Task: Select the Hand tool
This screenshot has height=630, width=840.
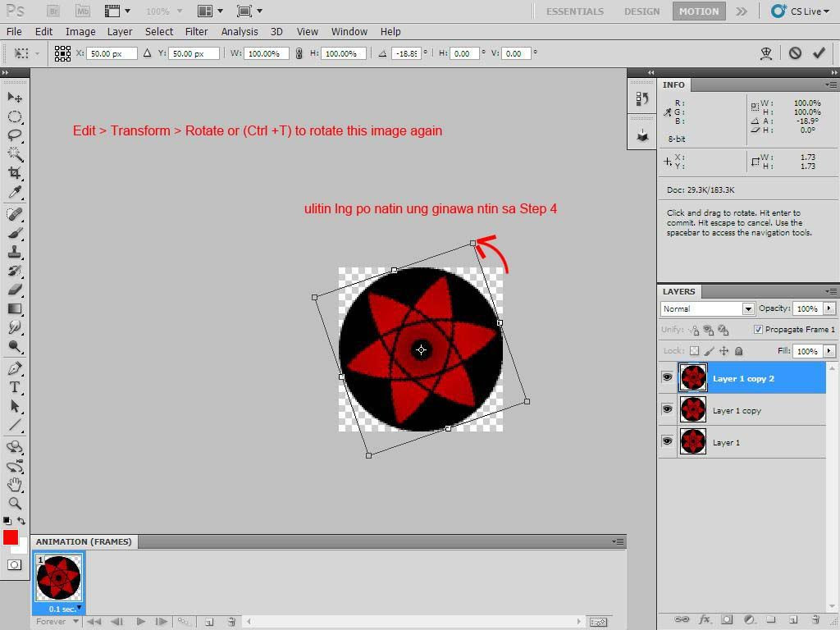Action: (15, 485)
